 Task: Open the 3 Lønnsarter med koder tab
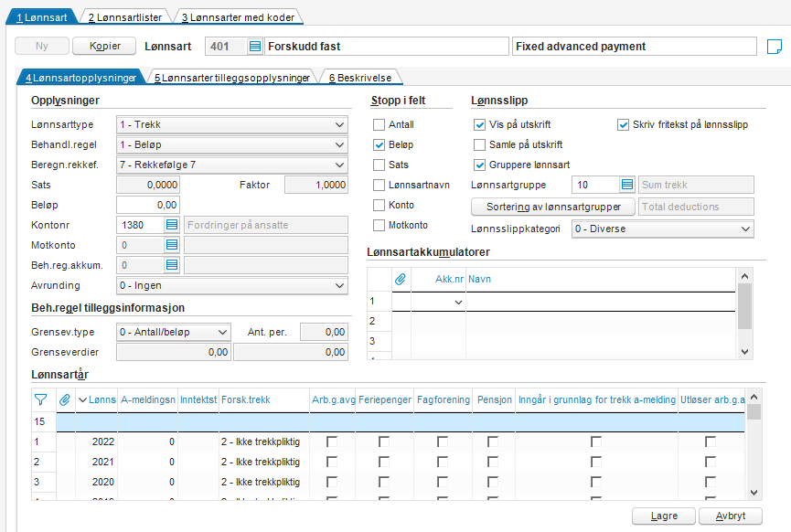pos(238,17)
